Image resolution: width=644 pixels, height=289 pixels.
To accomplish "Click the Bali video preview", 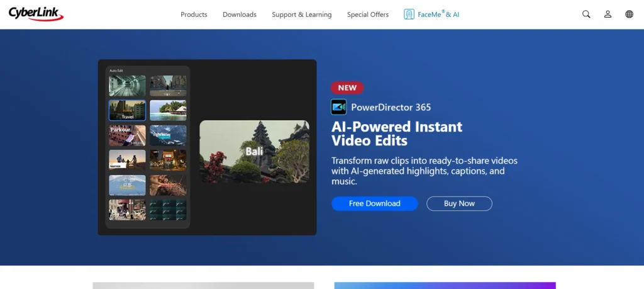I will pyautogui.click(x=254, y=152).
